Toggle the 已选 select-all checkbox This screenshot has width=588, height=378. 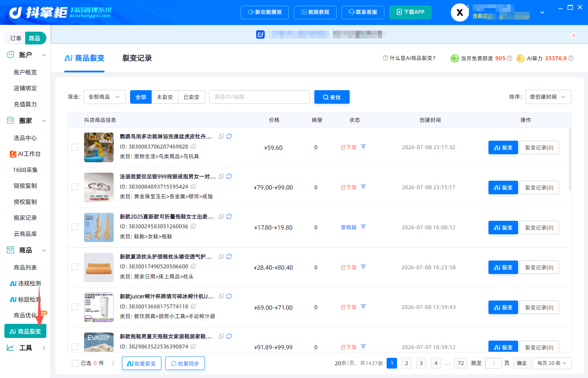[75, 363]
